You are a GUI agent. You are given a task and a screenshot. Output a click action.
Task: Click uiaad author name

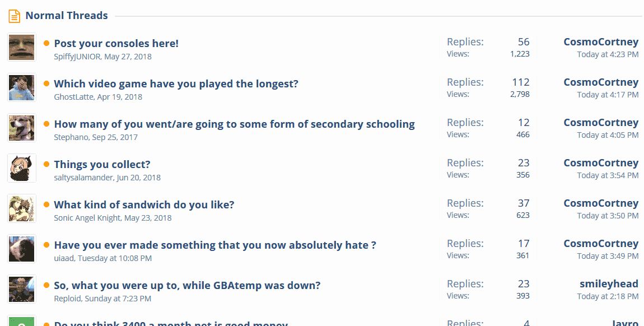[64, 258]
